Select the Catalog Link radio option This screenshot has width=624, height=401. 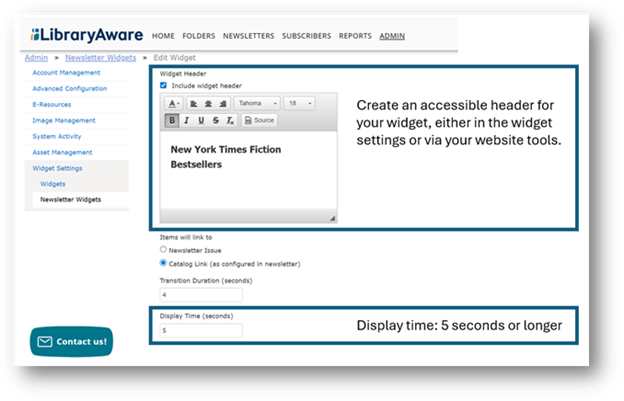(163, 263)
